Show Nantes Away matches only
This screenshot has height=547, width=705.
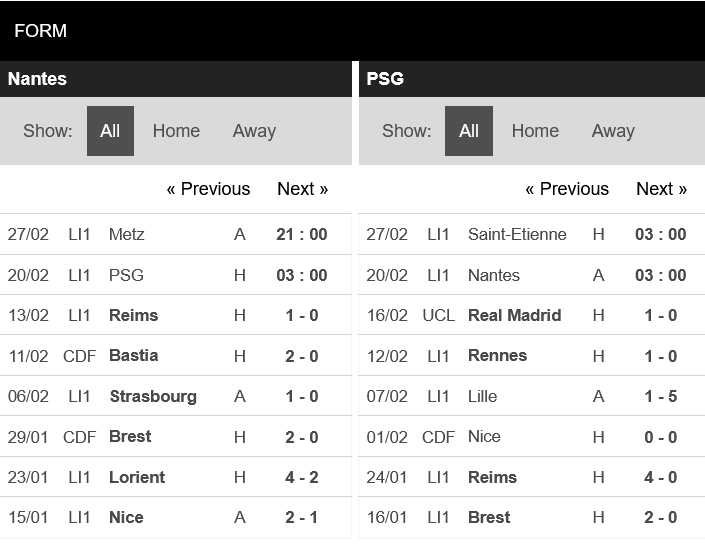click(x=254, y=131)
